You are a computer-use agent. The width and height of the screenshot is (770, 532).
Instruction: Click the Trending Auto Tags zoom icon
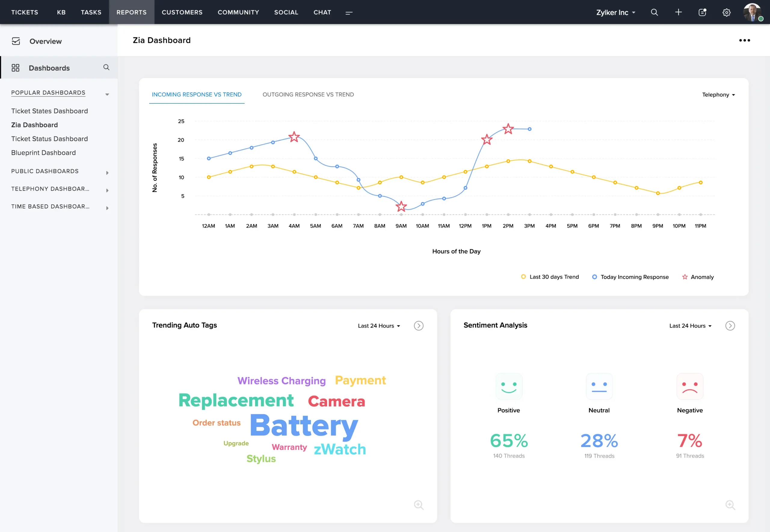pyautogui.click(x=418, y=505)
